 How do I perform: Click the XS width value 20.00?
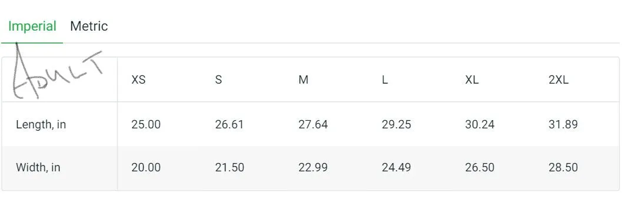[x=146, y=167]
